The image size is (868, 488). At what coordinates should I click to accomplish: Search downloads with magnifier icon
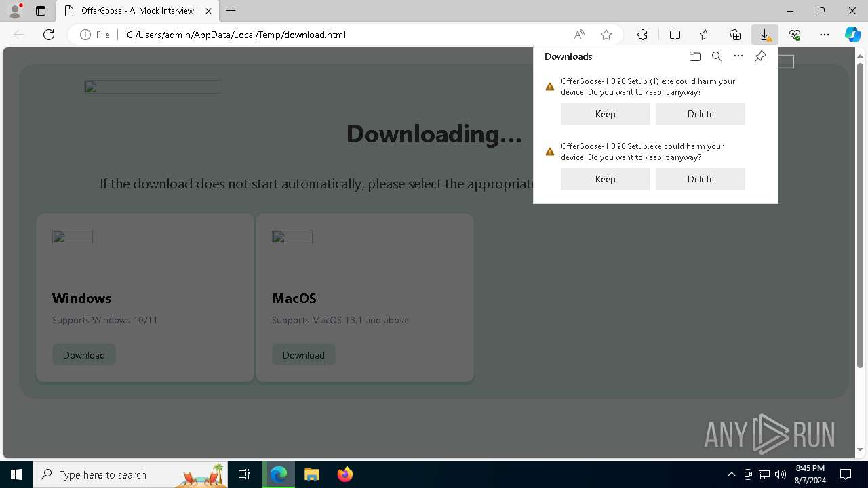point(716,56)
